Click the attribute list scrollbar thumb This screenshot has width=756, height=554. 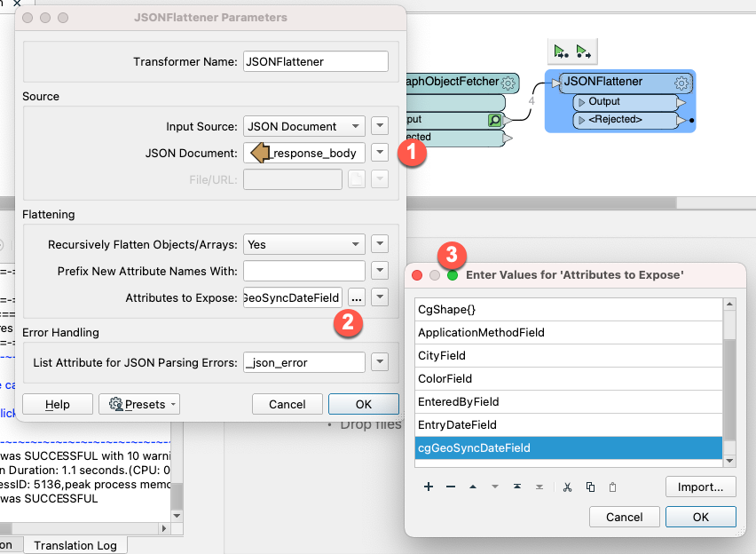pos(729,390)
